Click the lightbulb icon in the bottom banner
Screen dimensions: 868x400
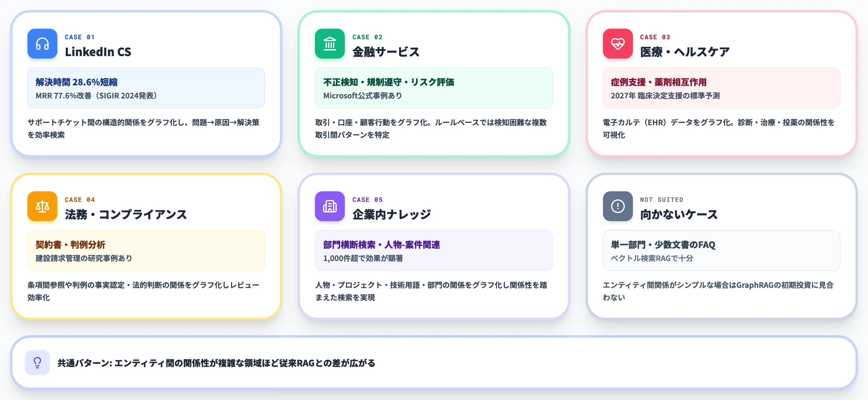pos(37,363)
